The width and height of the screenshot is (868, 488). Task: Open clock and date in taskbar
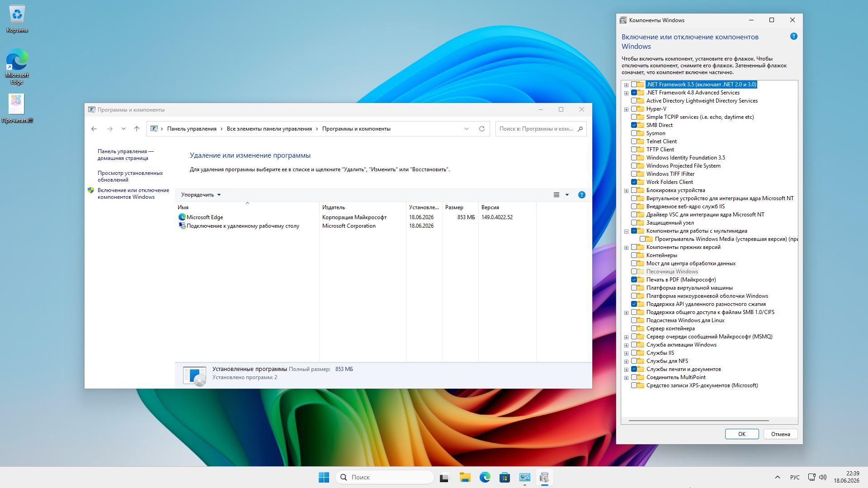(846, 477)
